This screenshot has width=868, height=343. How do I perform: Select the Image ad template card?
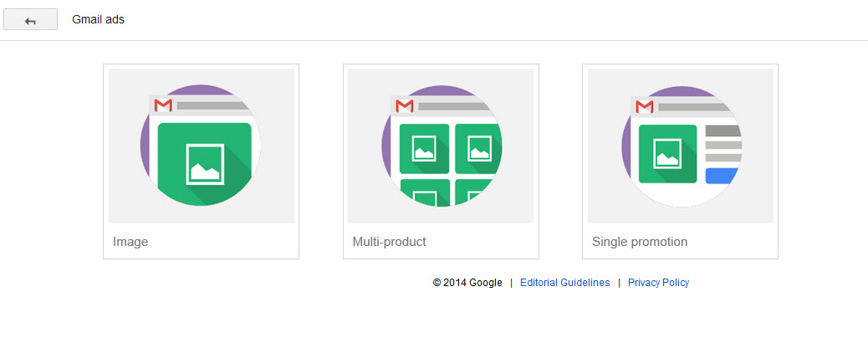(x=201, y=161)
